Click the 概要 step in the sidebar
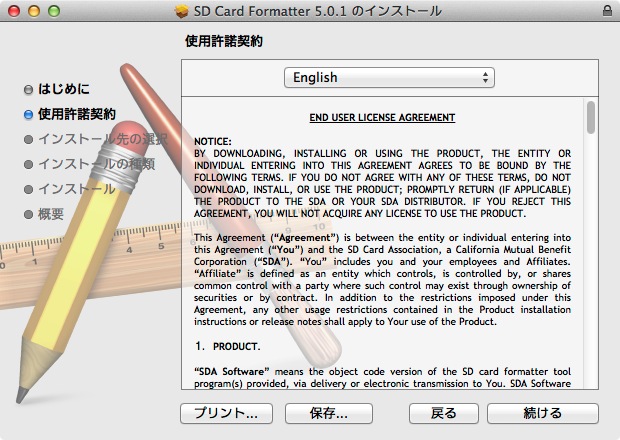The height and width of the screenshot is (440, 620). (51, 214)
